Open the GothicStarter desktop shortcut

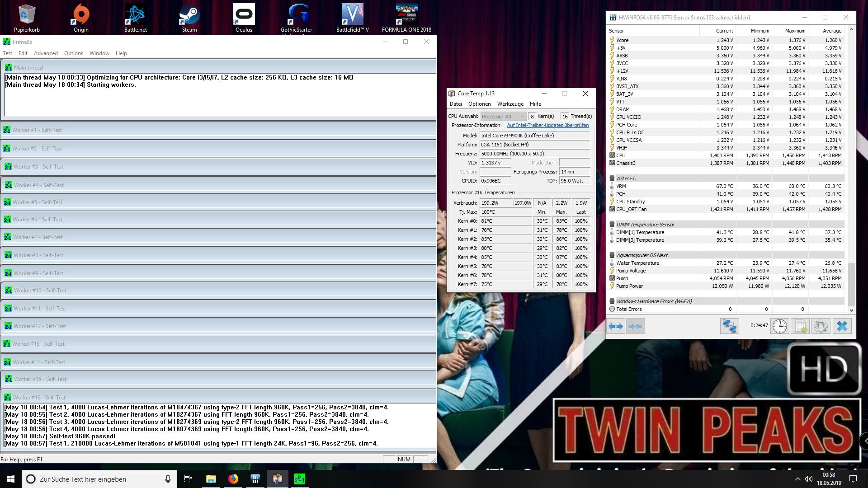[x=298, y=18]
